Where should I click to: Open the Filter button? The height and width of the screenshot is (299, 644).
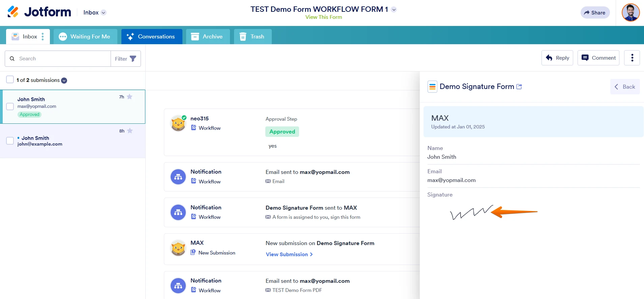click(125, 59)
